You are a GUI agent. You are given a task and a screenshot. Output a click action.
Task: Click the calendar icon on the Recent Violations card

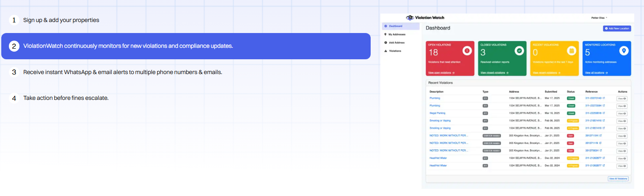click(571, 51)
